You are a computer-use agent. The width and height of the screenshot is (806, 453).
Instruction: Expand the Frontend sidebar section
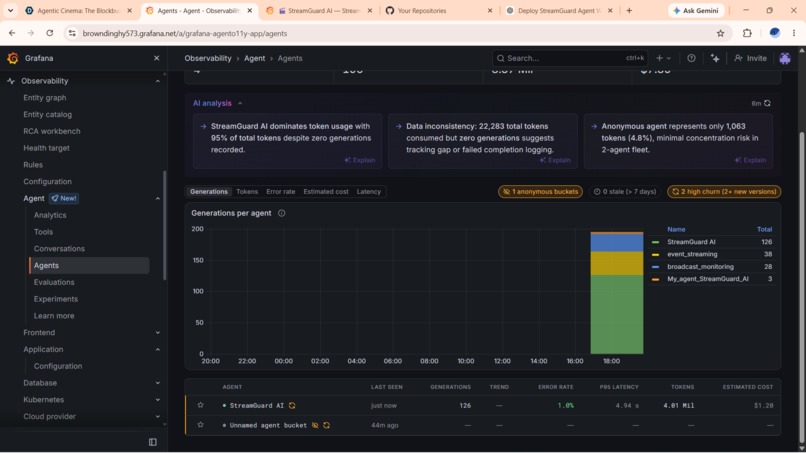pyautogui.click(x=158, y=333)
